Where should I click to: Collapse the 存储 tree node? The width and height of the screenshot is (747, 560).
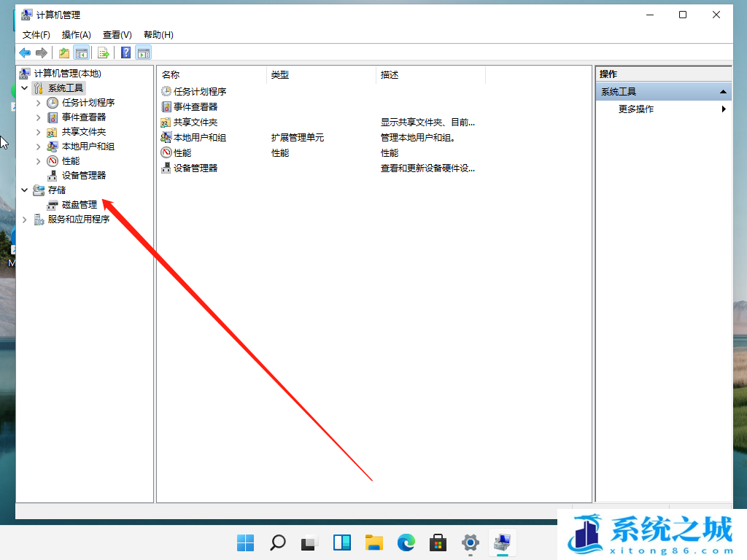tap(25, 190)
